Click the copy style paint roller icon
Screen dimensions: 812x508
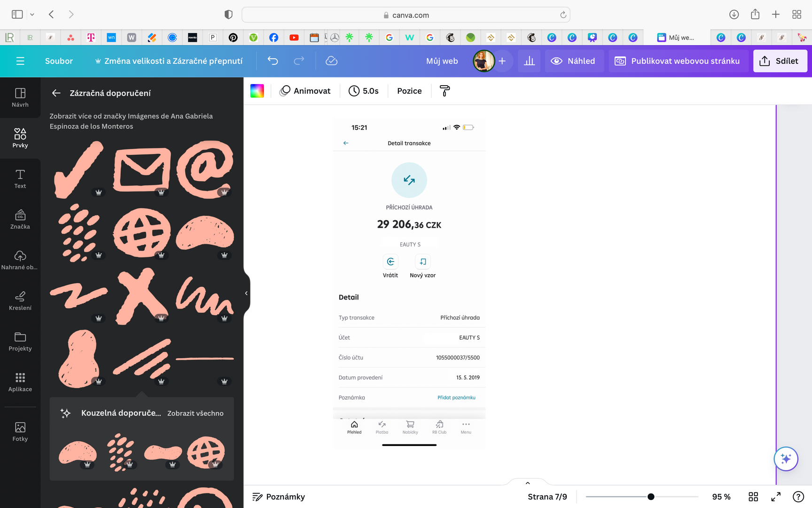tap(445, 91)
